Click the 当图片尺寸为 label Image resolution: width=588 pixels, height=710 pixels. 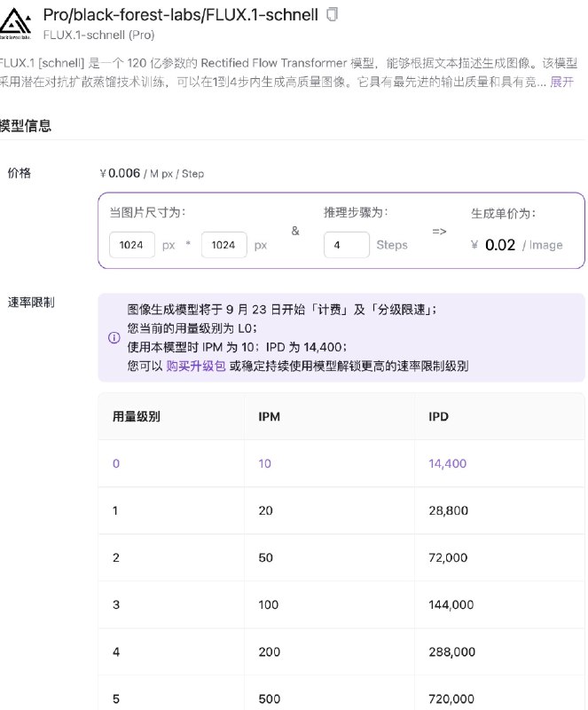pos(147,212)
